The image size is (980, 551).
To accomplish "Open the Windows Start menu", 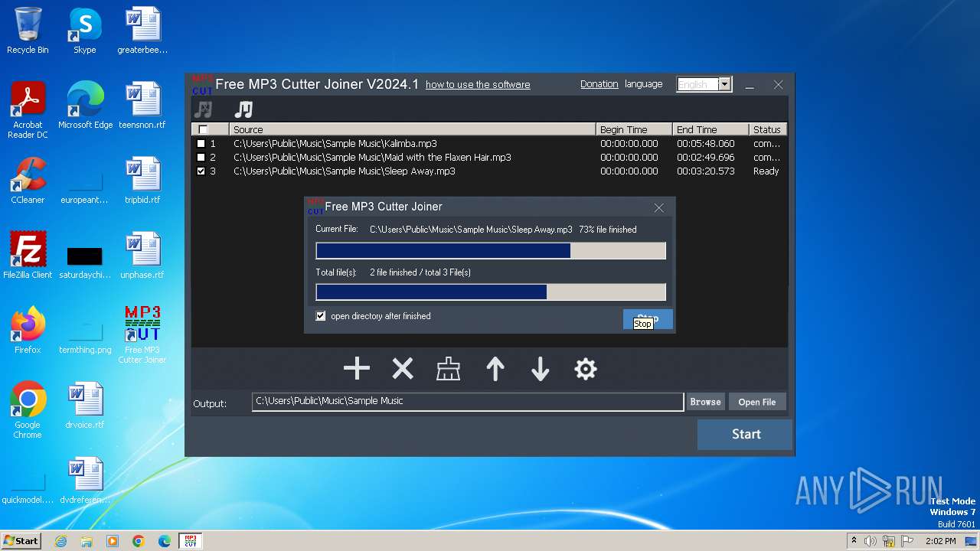I will [x=21, y=541].
